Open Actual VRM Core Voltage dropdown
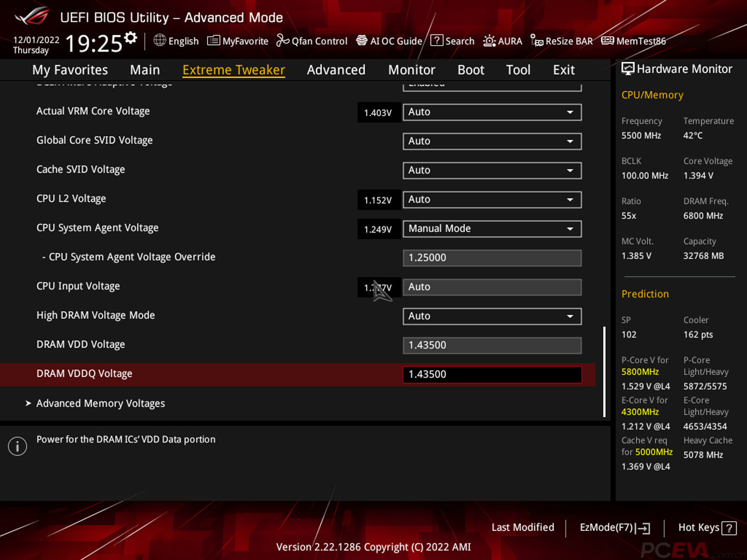 click(492, 112)
